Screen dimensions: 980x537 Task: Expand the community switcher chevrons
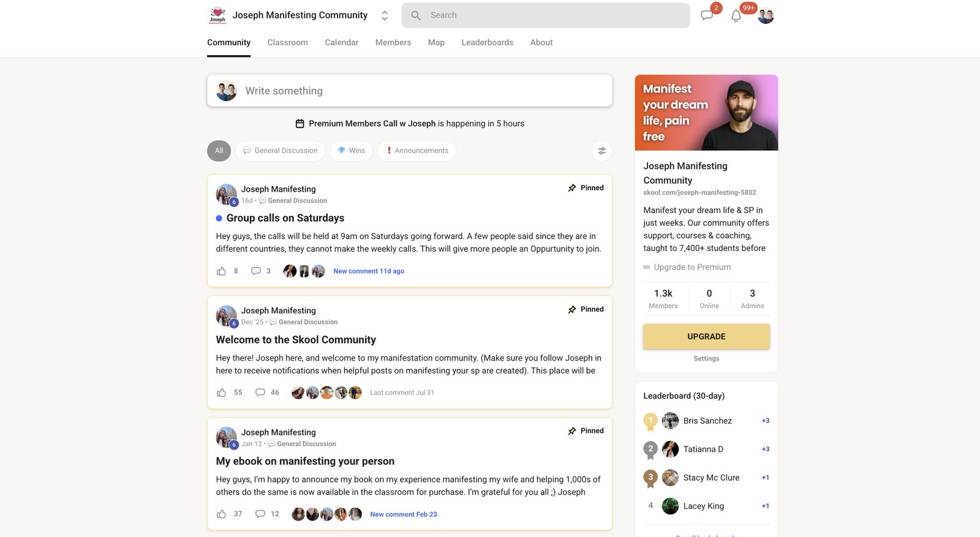point(385,15)
